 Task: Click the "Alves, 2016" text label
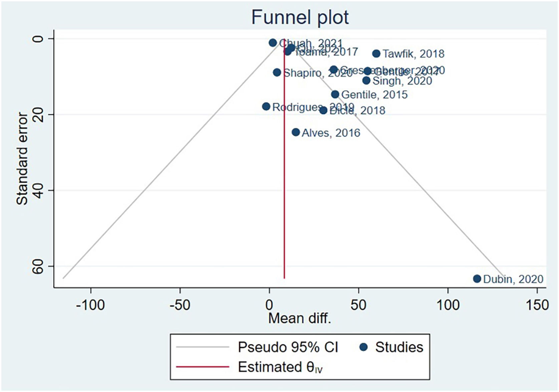click(x=331, y=133)
